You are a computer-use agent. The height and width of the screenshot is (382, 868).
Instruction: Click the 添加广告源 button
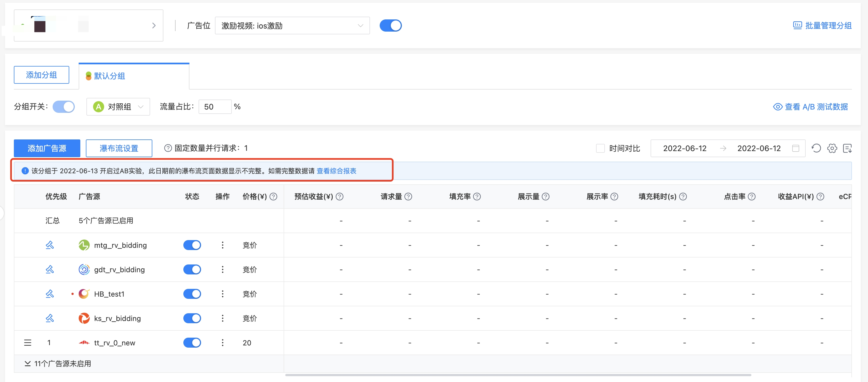(x=47, y=148)
